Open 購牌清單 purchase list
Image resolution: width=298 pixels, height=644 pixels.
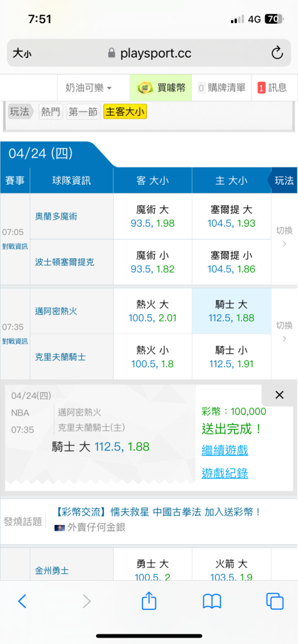point(221,88)
